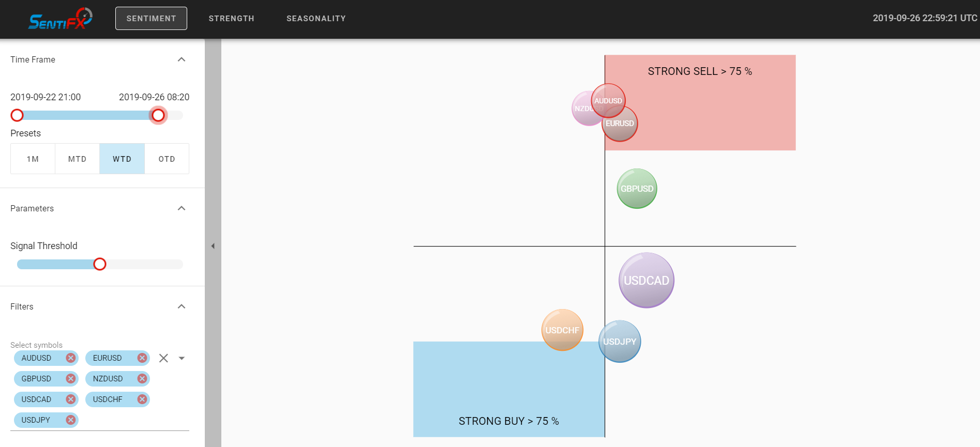This screenshot has height=447, width=980.
Task: Remove the USDCHF symbol chip
Action: click(142, 399)
